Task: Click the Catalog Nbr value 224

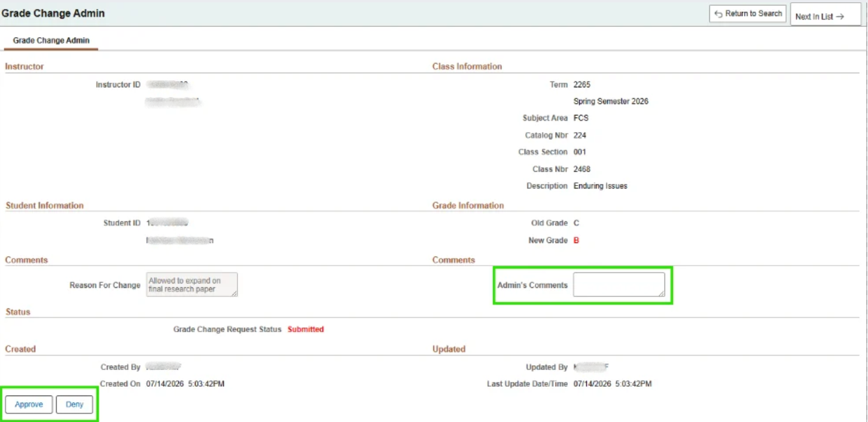Action: pos(580,135)
